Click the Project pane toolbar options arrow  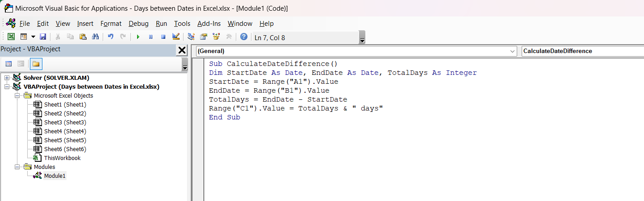[185, 65]
